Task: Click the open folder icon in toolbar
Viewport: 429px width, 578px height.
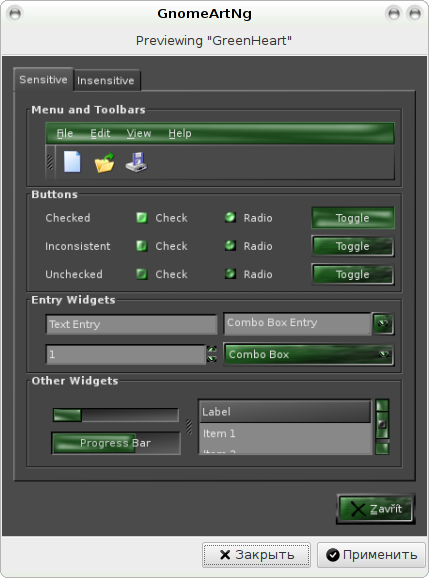Action: 104,163
